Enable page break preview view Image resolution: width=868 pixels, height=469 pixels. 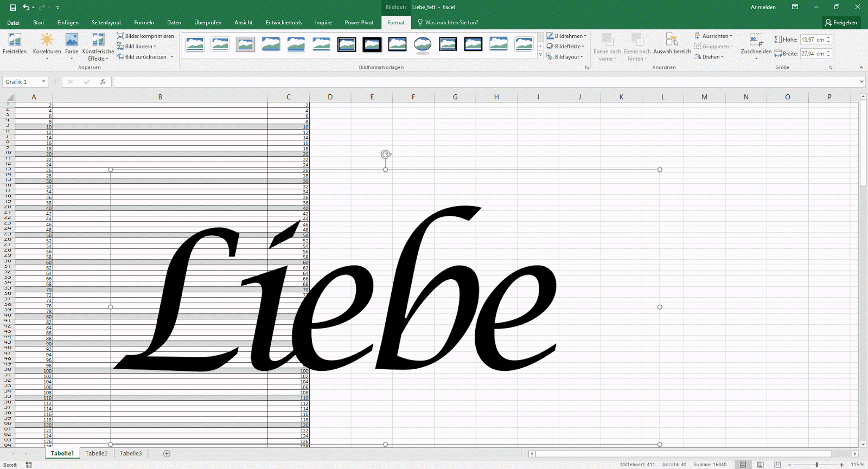pos(777,465)
